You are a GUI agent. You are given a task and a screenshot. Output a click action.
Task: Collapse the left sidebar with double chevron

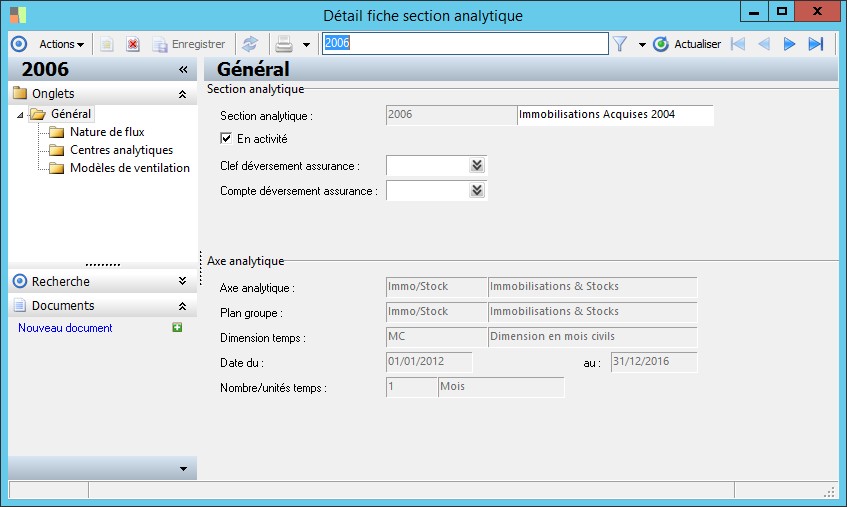(x=183, y=69)
